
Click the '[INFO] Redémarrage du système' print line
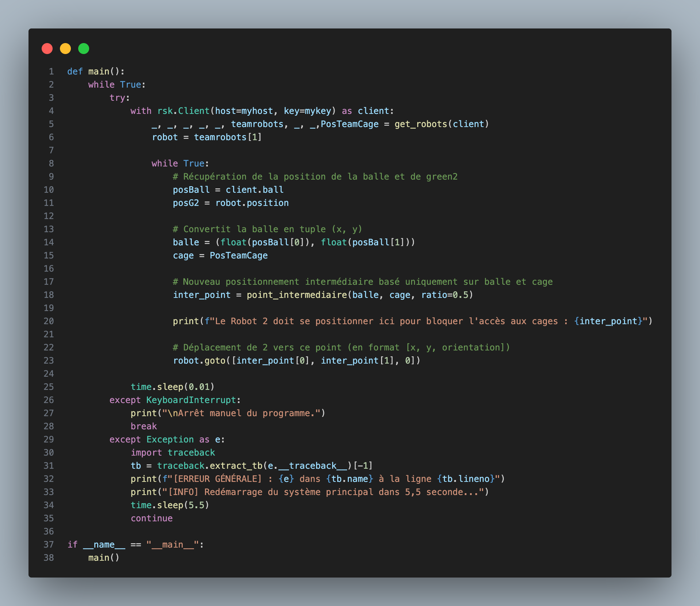tap(310, 492)
